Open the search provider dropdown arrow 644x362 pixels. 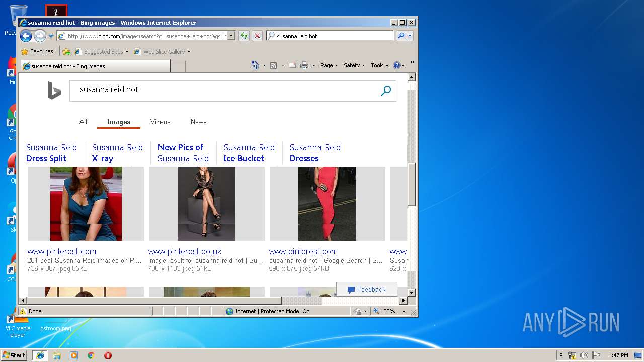[410, 36]
